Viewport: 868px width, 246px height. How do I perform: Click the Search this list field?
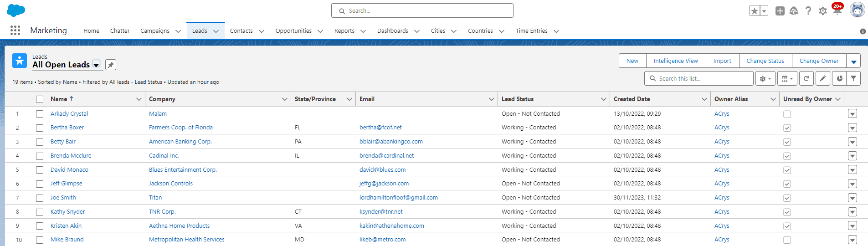(699, 78)
